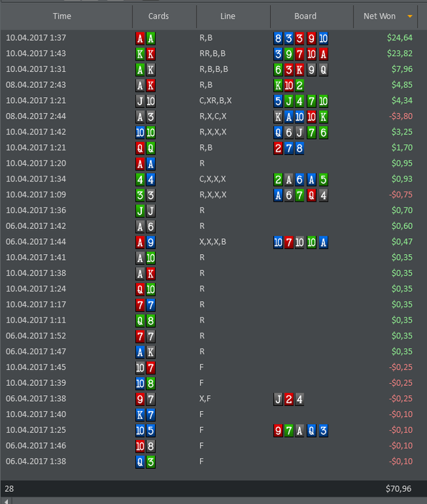Click time 10.04.2017 1:31

point(36,69)
